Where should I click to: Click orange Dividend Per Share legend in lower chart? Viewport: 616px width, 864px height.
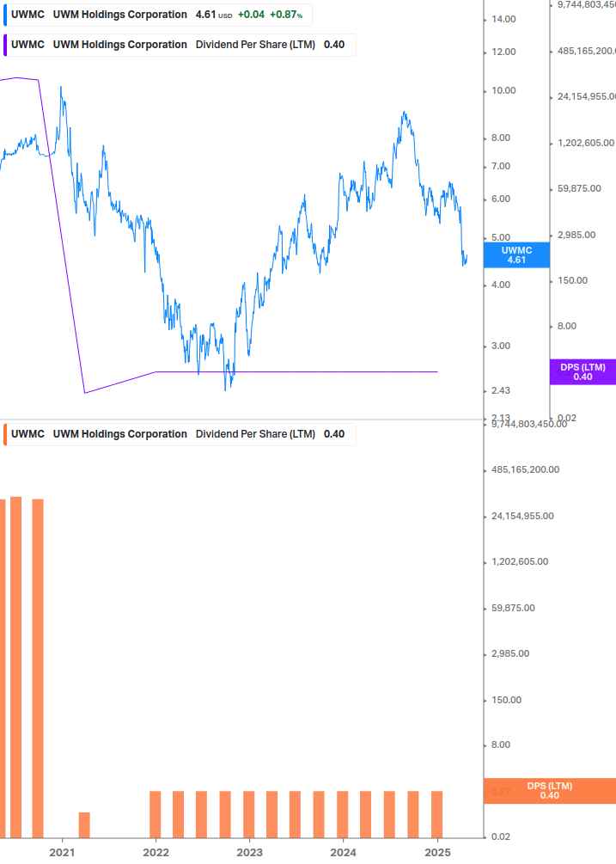tap(180, 434)
